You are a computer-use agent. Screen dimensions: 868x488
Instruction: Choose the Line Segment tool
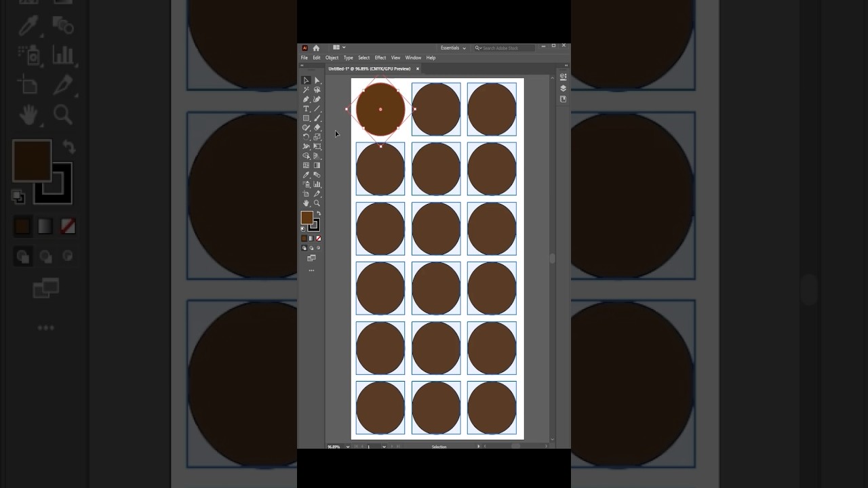pyautogui.click(x=317, y=108)
